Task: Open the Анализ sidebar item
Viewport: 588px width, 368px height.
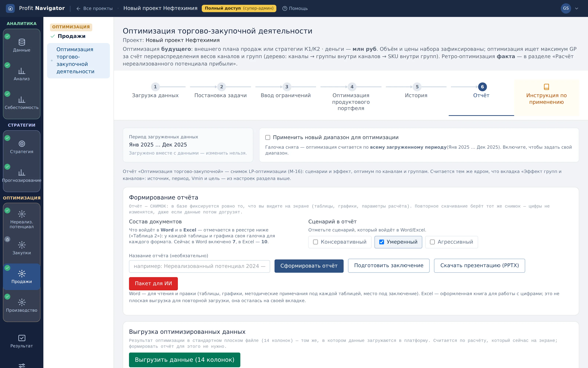Action: point(22,74)
